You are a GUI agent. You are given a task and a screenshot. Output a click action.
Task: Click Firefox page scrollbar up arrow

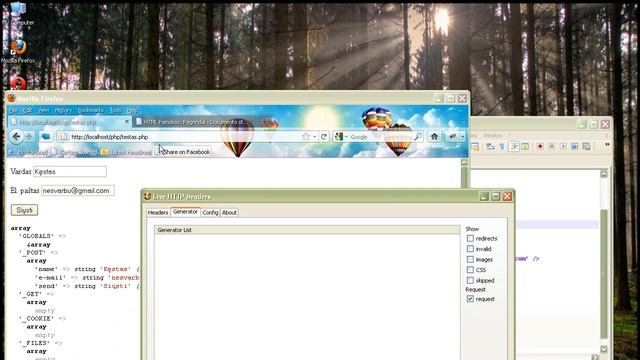tap(464, 162)
